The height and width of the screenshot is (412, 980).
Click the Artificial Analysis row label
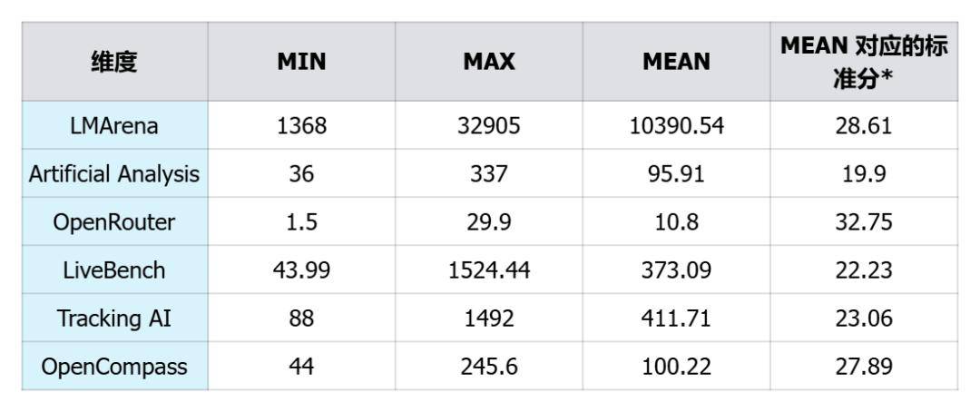click(x=114, y=174)
